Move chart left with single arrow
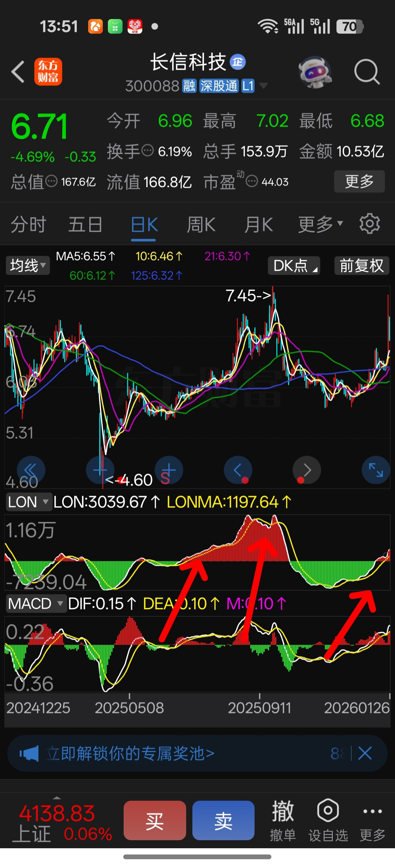Viewport: 395px width, 868px height. 238,470
